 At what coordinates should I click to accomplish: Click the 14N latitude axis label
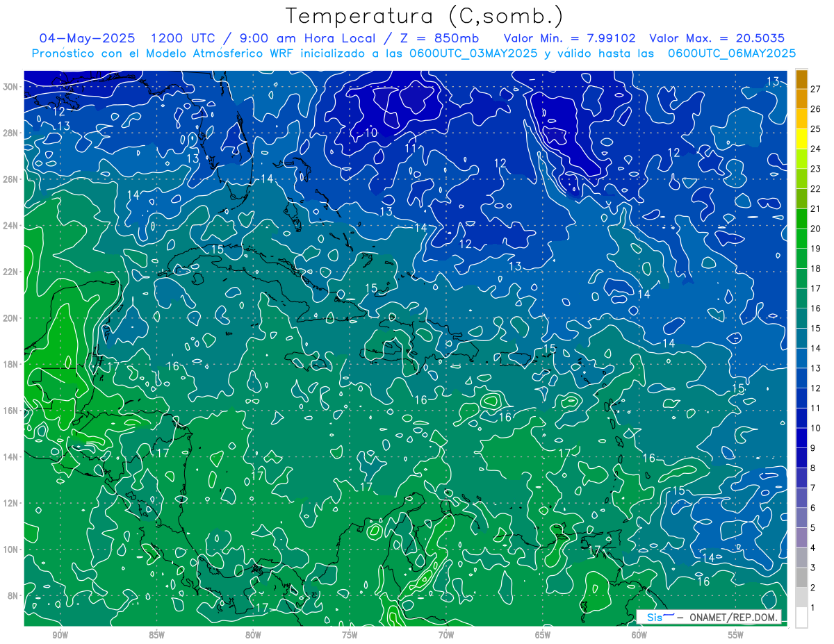[x=10, y=457]
